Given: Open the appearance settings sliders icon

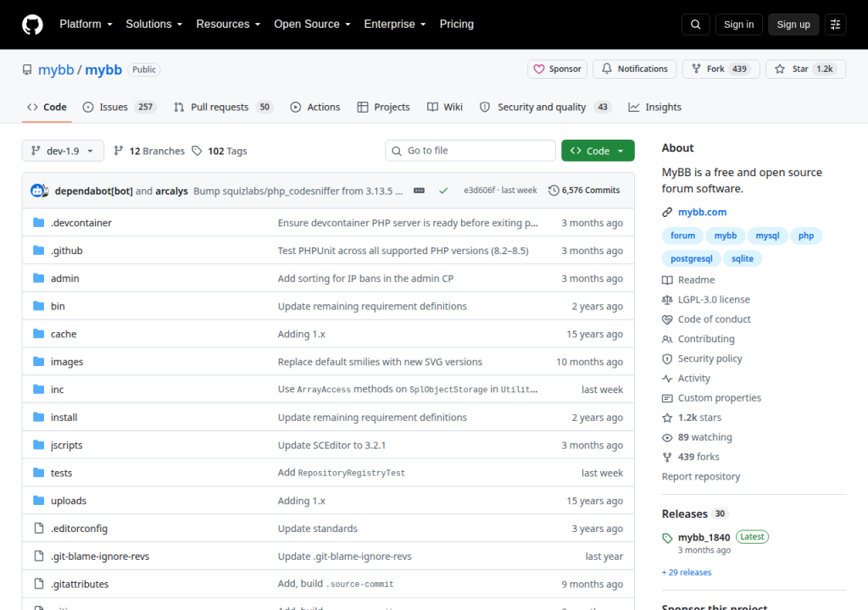Looking at the screenshot, I should click(835, 25).
